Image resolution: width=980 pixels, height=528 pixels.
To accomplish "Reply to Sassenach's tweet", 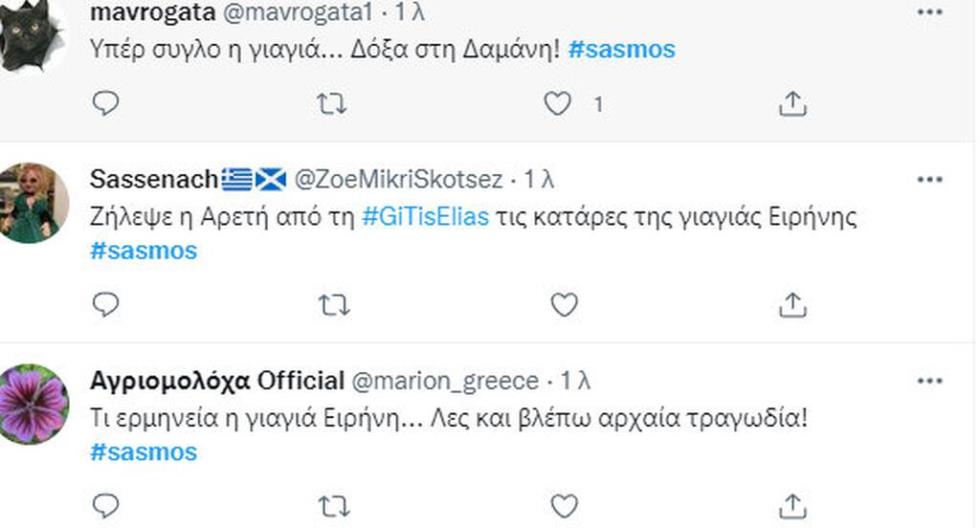I will (x=105, y=304).
